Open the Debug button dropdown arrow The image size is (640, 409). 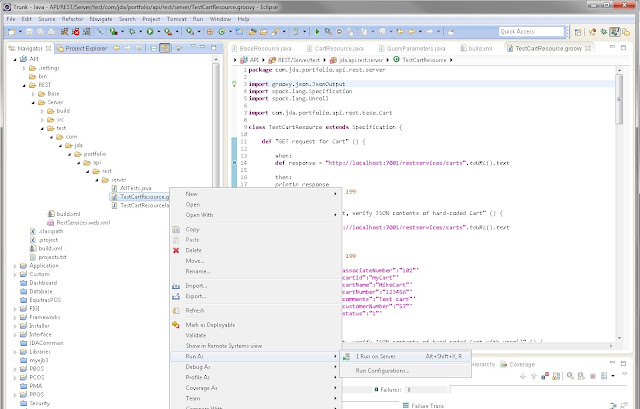[140, 31]
